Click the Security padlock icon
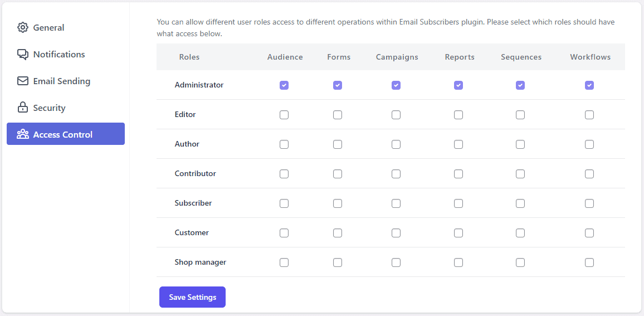Image resolution: width=644 pixels, height=316 pixels. click(23, 107)
